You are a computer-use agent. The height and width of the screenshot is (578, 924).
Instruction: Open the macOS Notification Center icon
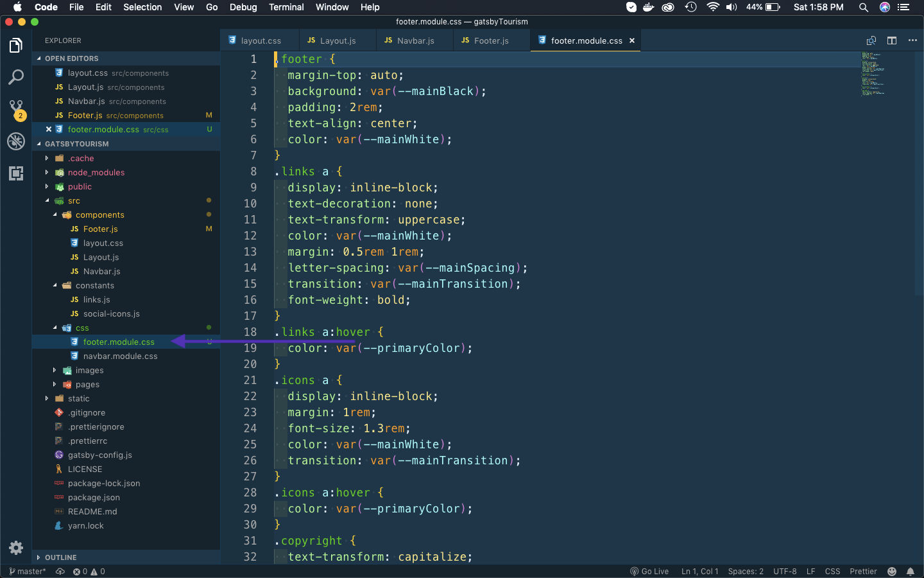(x=904, y=7)
